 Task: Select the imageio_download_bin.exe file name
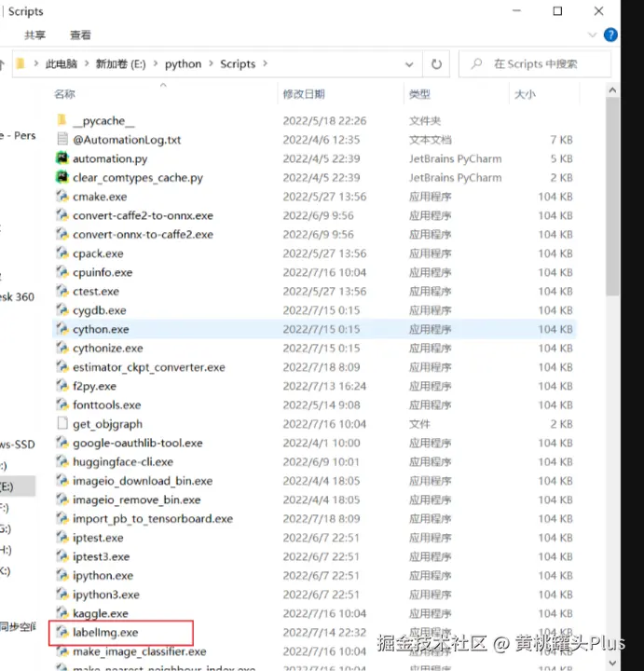[143, 481]
